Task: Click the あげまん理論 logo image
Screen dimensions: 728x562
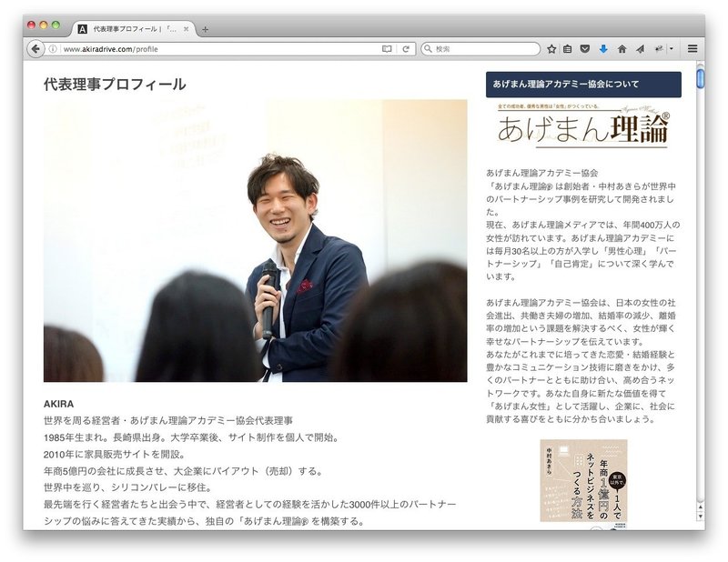Action: (x=583, y=125)
